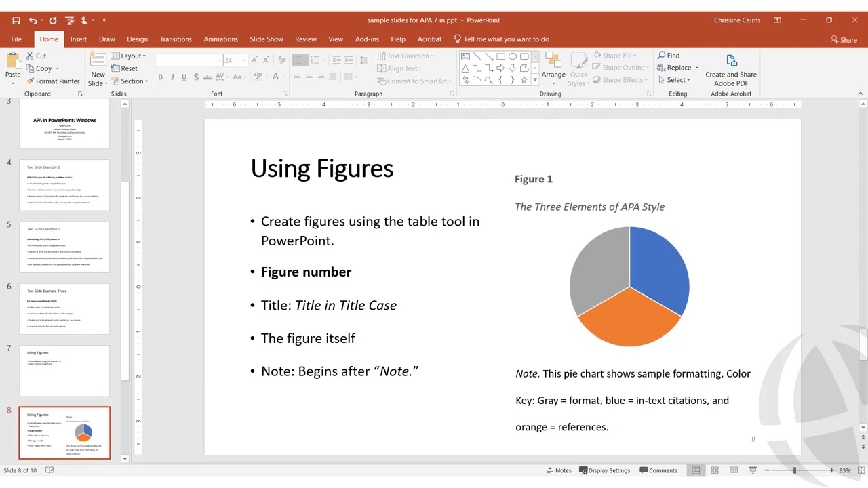This screenshot has height=488, width=868.
Task: Open the Clipboard dialog launcher
Action: coord(80,94)
